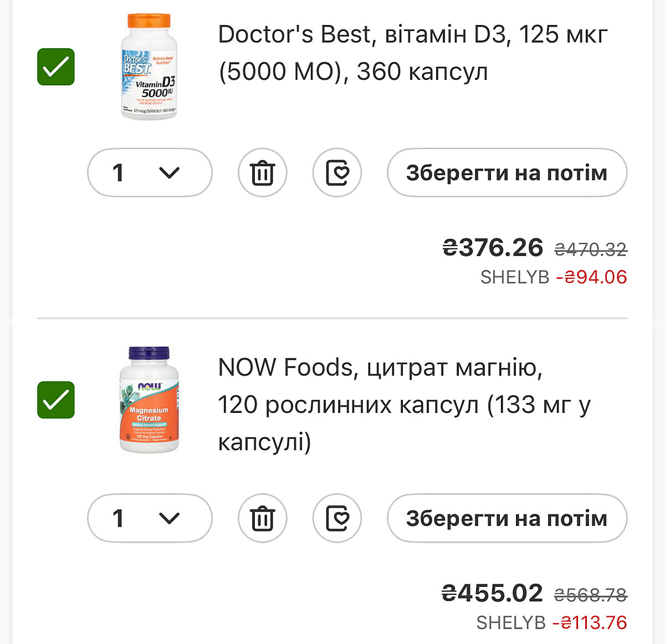
Task: Click the ₴455.02 discounted price
Action: [x=492, y=593]
